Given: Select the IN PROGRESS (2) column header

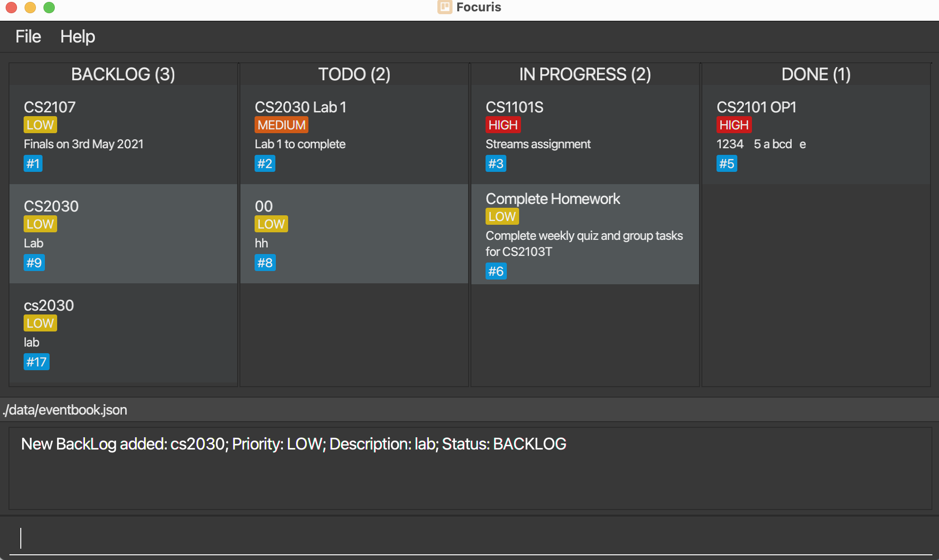Looking at the screenshot, I should point(585,74).
